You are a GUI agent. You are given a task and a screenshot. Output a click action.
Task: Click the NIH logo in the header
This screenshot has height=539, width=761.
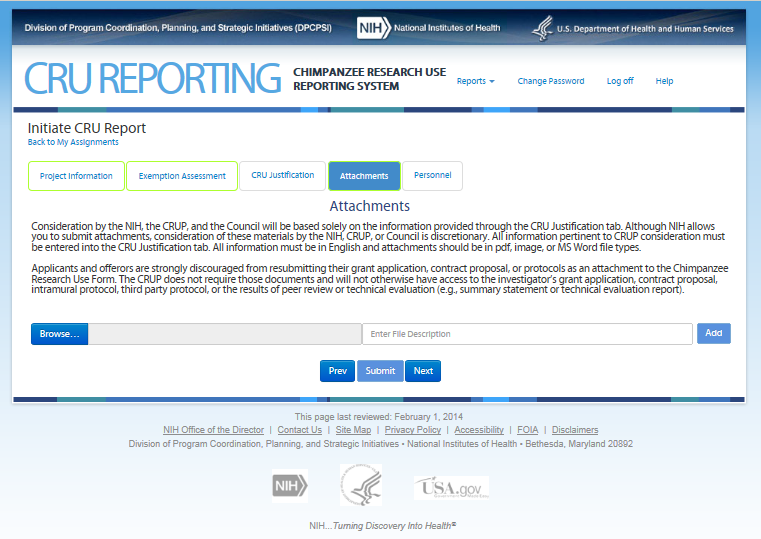coord(373,28)
